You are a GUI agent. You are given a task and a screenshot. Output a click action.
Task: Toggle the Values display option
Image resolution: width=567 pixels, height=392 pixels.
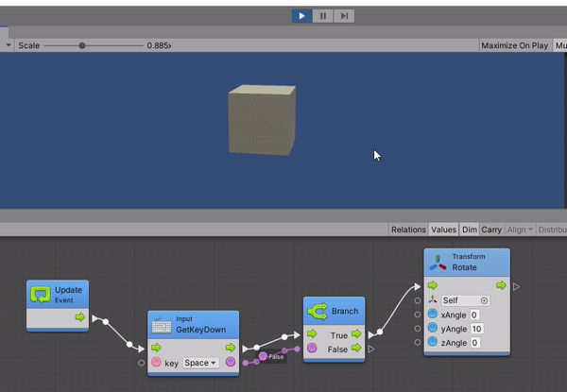pos(443,230)
